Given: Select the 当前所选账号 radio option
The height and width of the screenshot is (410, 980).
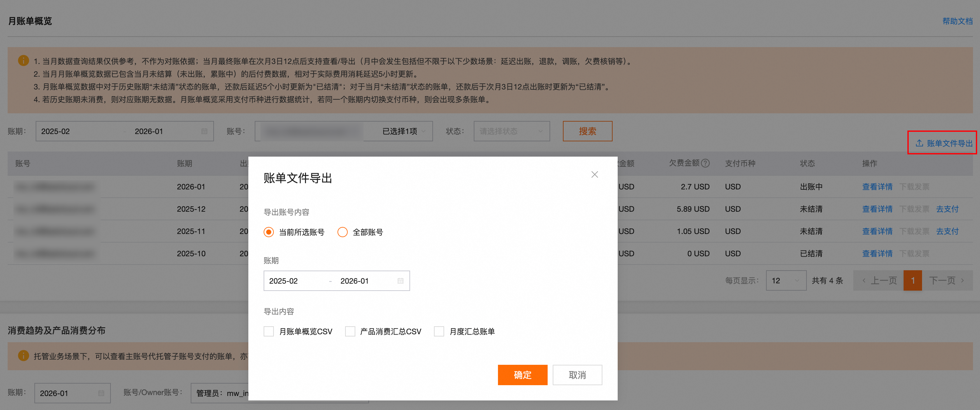Looking at the screenshot, I should (x=269, y=232).
